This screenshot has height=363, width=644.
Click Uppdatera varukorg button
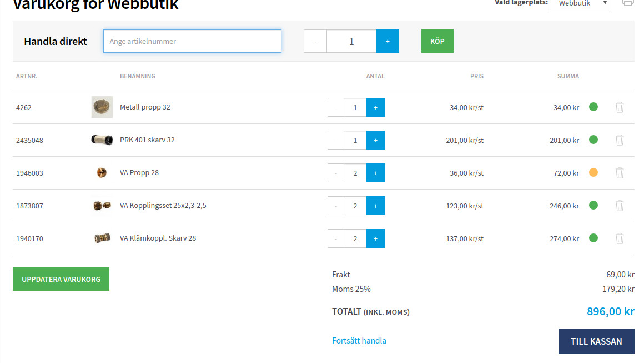pyautogui.click(x=61, y=279)
